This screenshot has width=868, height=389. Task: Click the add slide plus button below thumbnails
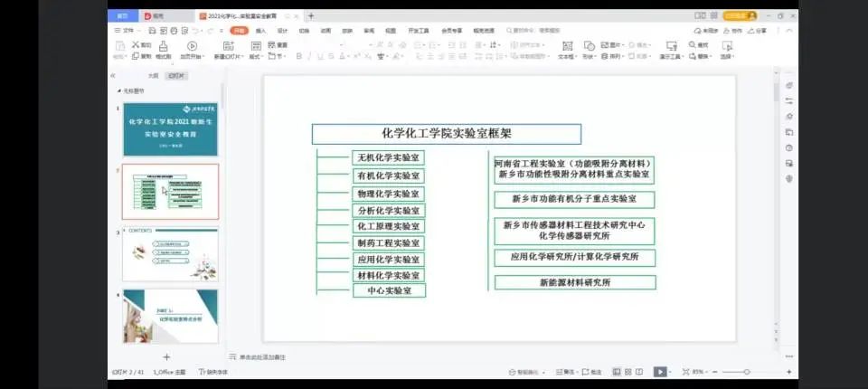click(x=166, y=356)
